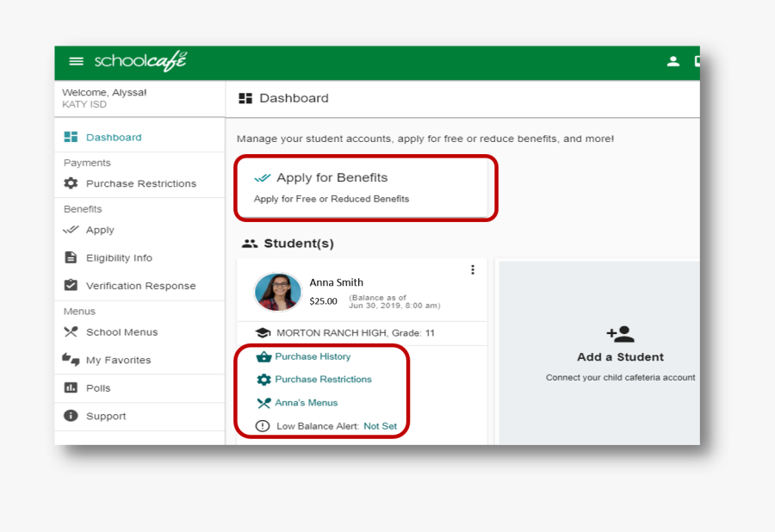Click the Add a Student icon
The height and width of the screenshot is (532, 775).
click(x=620, y=334)
